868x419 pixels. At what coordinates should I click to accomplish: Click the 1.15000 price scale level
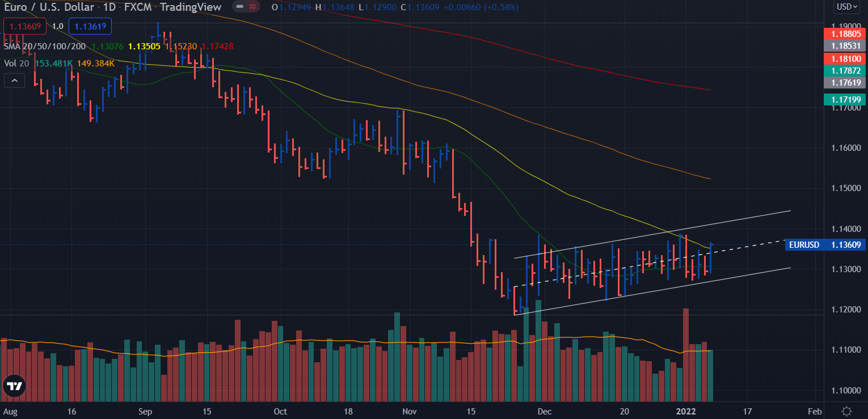click(x=846, y=188)
